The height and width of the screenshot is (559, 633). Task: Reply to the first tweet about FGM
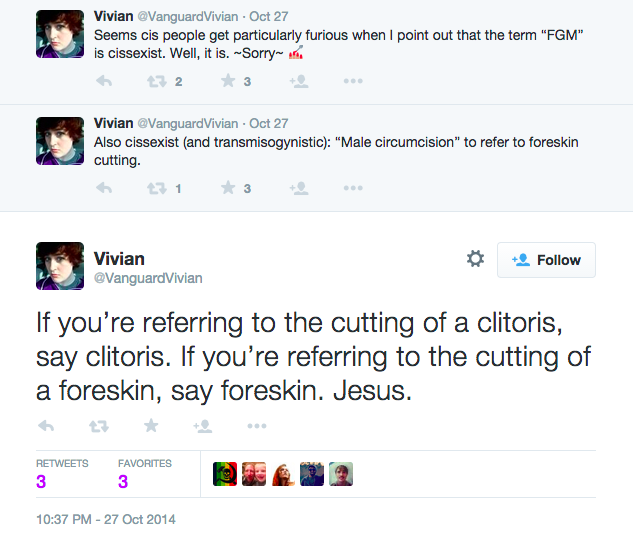103,81
